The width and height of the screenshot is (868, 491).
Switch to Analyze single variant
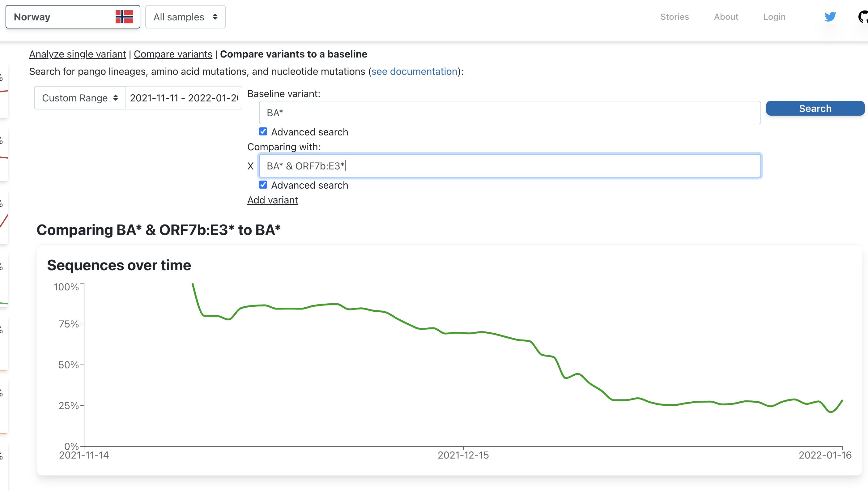coord(77,54)
